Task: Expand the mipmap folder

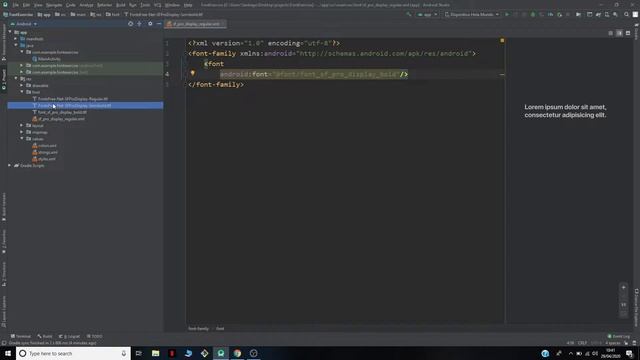Action: (22, 132)
